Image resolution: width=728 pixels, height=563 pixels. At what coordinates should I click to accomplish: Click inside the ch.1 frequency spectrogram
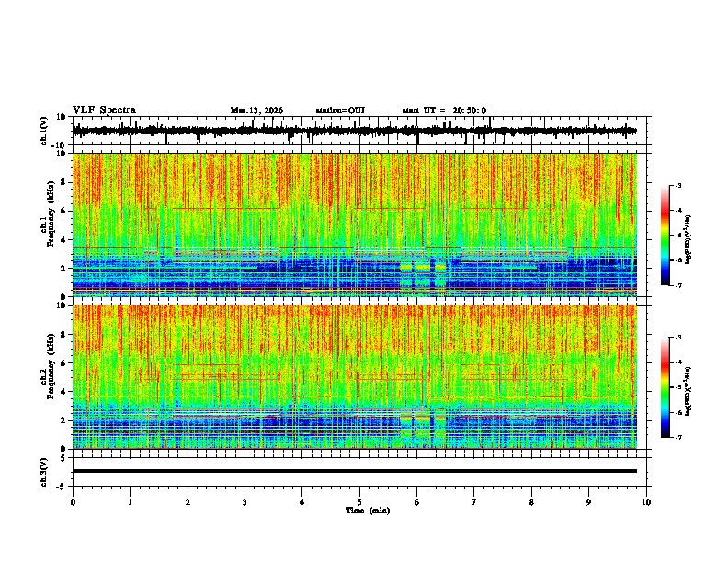pyautogui.click(x=354, y=224)
